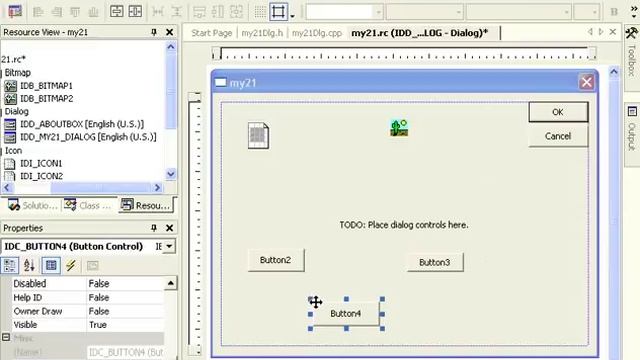Click OK button in my21 dialog
Screen dimensions: 640x360
[x=558, y=112]
